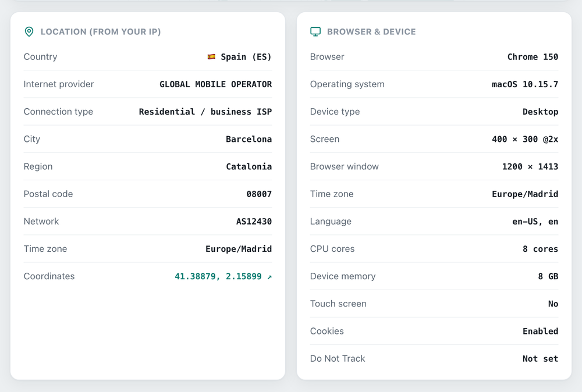Screen dimensions: 582x392
Task: Click the Postal code label
Action: pos(48,194)
